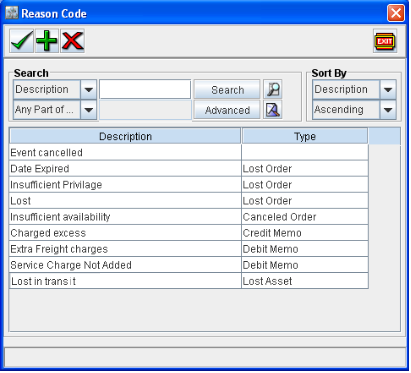
Task: Click into the search text input field
Action: tap(145, 89)
